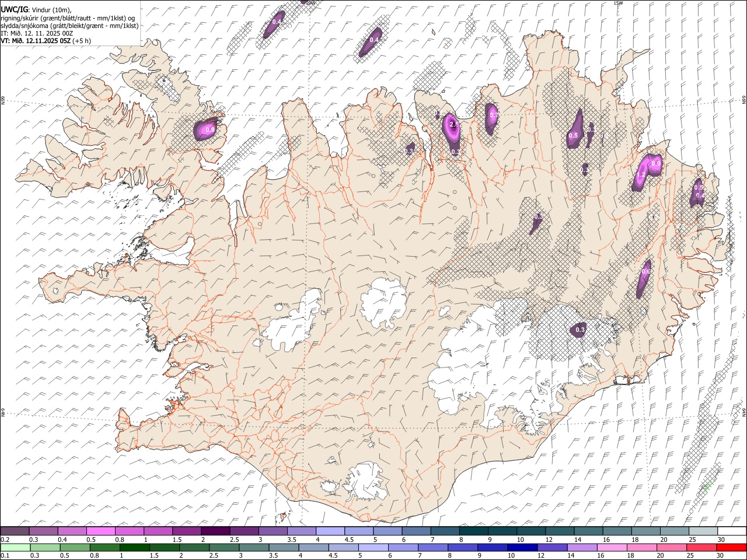Click the pink 16–18 rain scale swatch
The image size is (747, 560).
click(x=612, y=547)
